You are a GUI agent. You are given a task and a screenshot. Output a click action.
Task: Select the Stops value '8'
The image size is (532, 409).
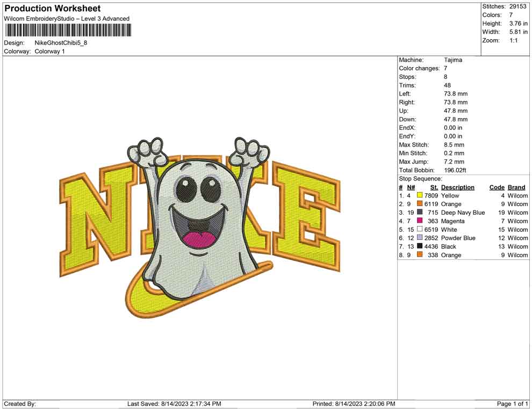(x=445, y=77)
